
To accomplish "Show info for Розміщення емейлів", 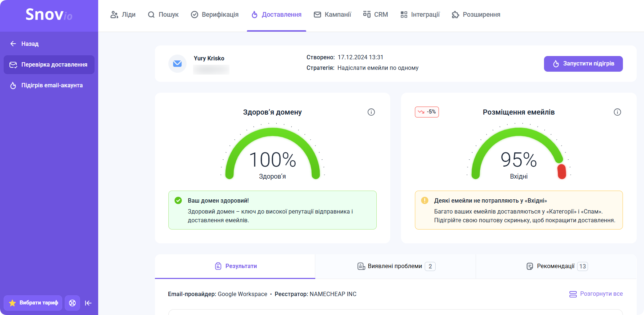I will coord(617,112).
